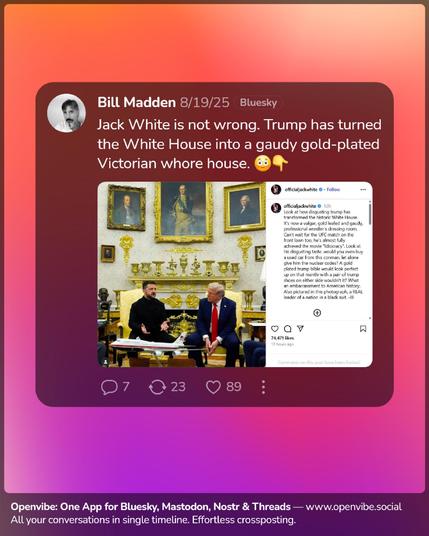The height and width of the screenshot is (536, 429).
Task: Repost using the circular arrows icon
Action: (x=158, y=387)
